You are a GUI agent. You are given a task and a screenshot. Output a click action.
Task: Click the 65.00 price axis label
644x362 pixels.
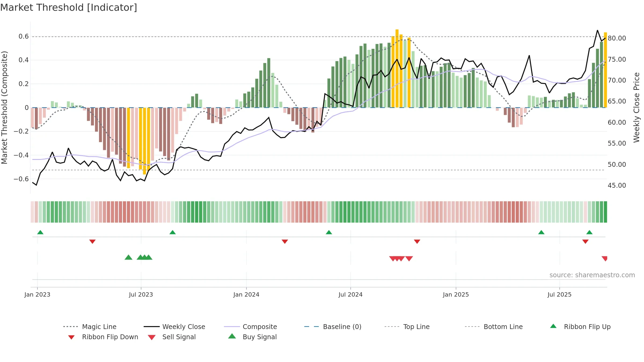pos(617,101)
